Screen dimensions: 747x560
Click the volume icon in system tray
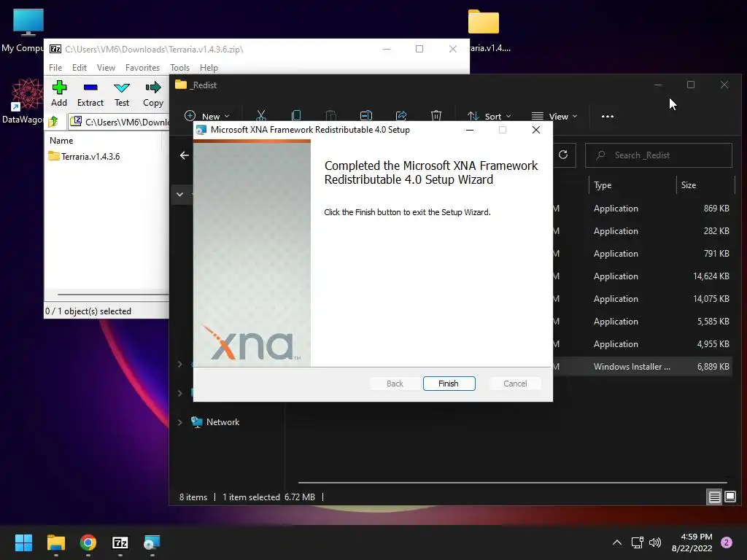tap(656, 542)
